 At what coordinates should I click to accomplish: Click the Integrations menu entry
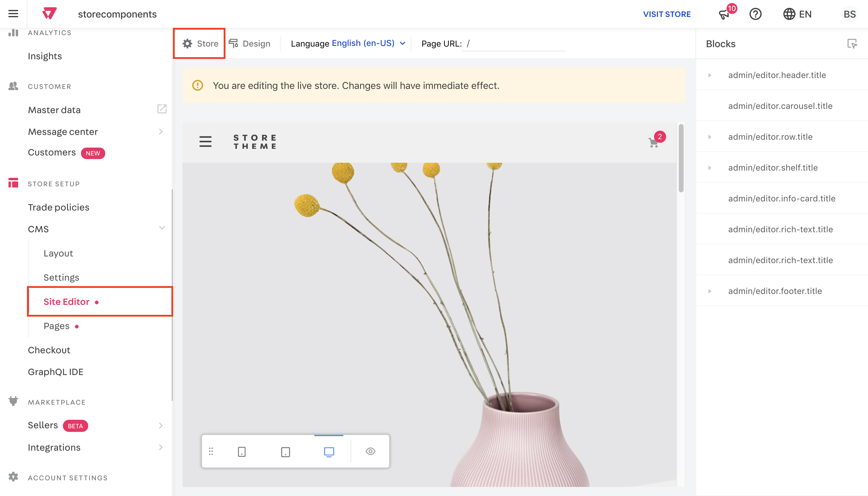(54, 448)
